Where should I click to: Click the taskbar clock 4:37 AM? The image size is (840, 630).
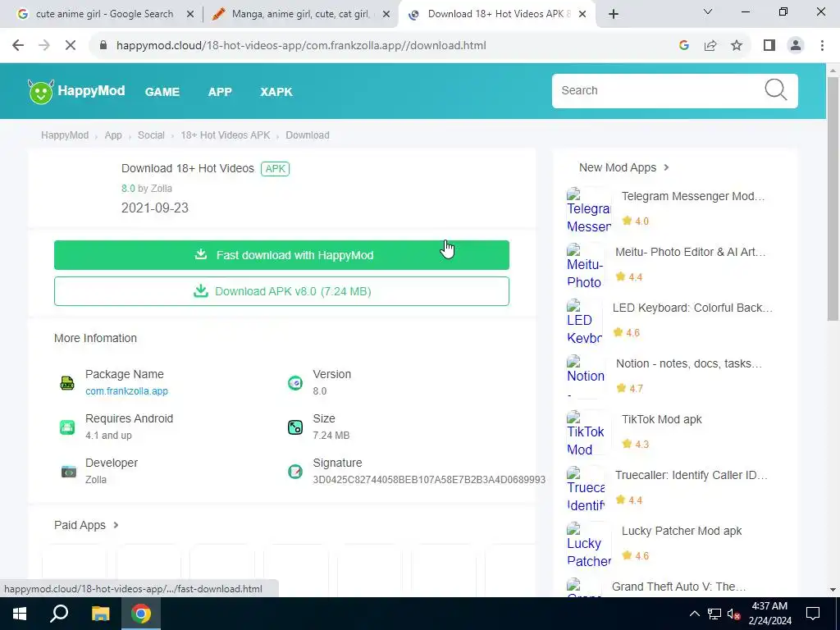[x=769, y=614]
